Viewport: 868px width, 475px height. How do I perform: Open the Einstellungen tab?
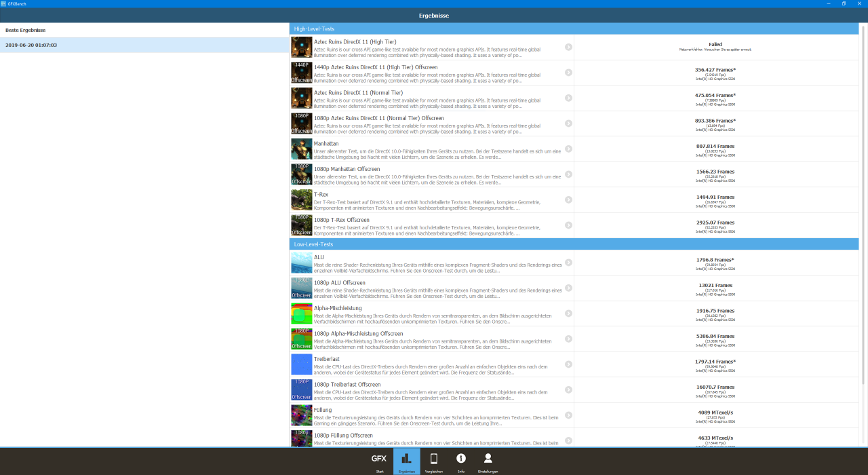point(488,461)
